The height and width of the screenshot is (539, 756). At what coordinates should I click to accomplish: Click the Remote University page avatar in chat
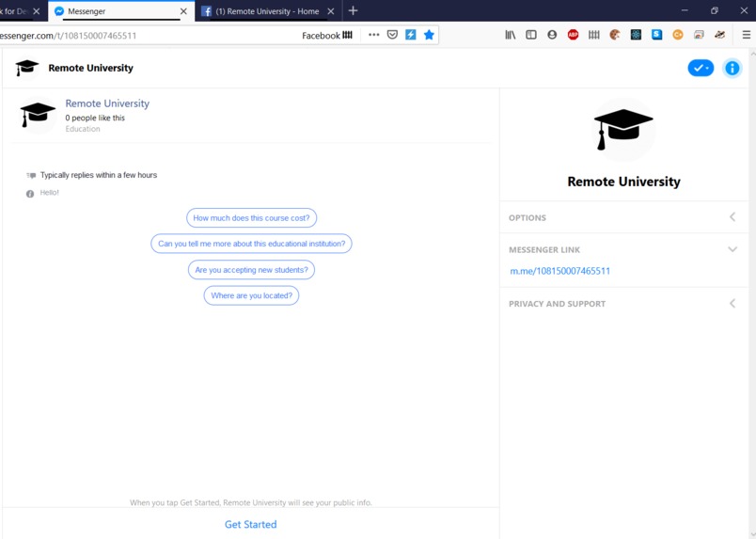click(x=37, y=115)
